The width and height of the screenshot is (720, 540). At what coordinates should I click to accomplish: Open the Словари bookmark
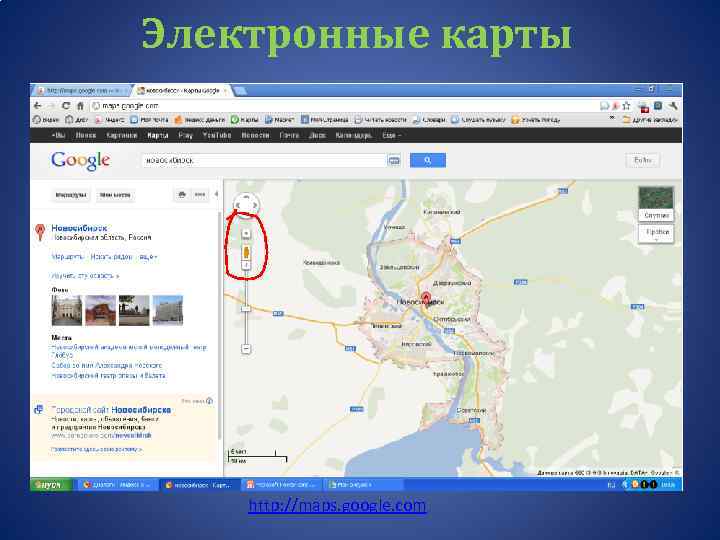pyautogui.click(x=429, y=120)
